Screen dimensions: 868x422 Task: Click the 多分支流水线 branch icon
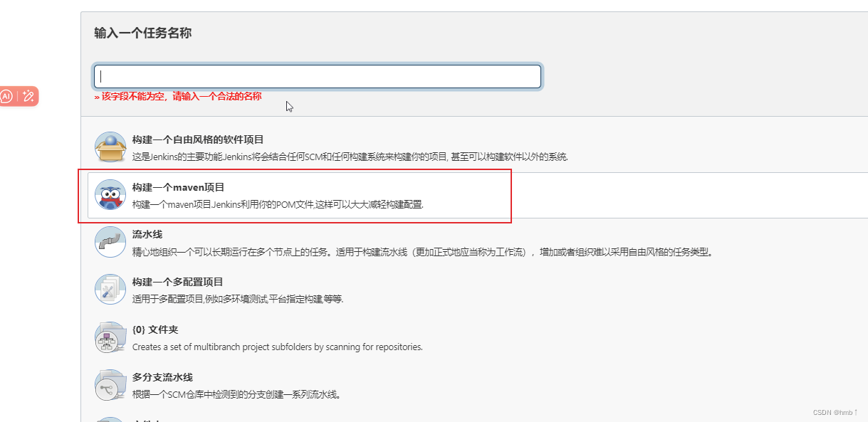[x=110, y=385]
